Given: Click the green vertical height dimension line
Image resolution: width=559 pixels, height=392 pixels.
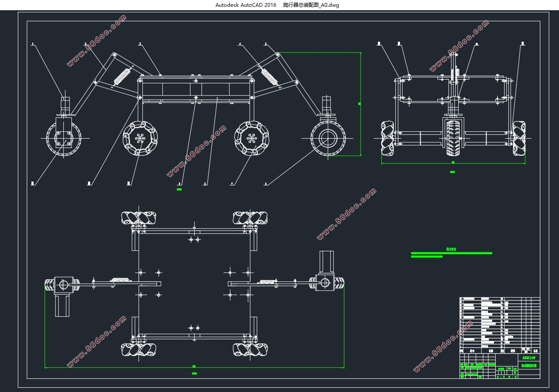Looking at the screenshot, I should [360, 104].
